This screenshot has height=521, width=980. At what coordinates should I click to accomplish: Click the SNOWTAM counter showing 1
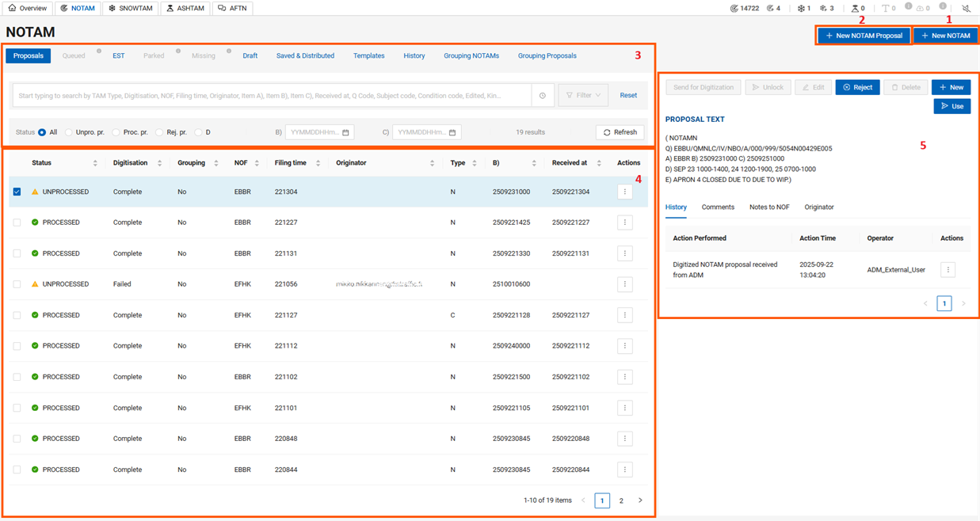click(x=803, y=8)
